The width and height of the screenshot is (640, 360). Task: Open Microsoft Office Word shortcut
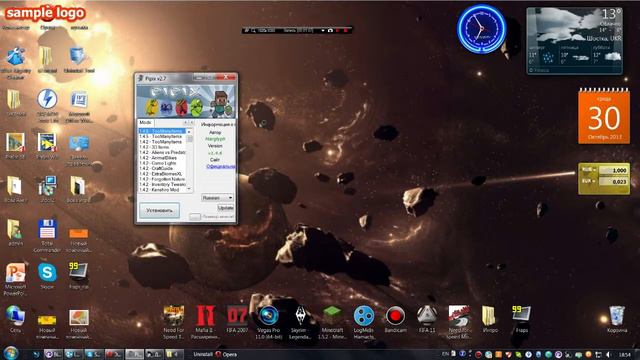pos(79,107)
